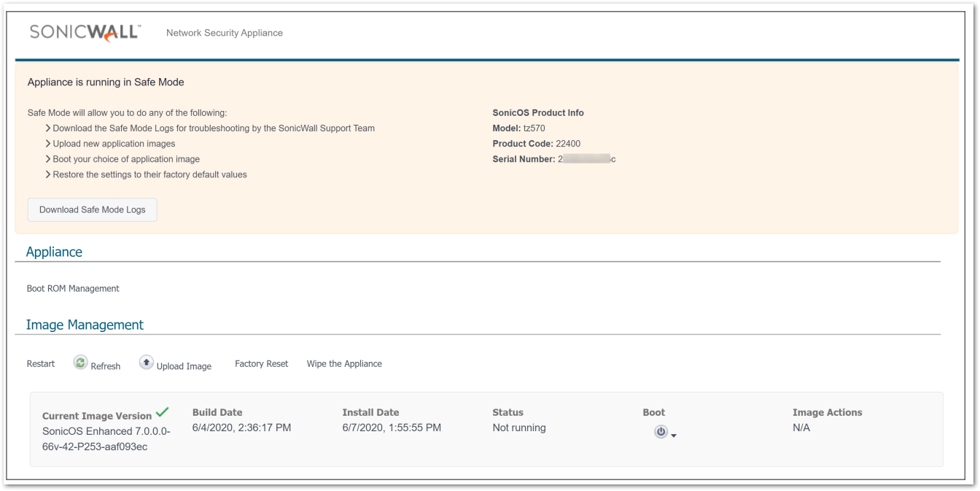Click the Image Management section heading
This screenshot has height=491, width=980.
85,325
